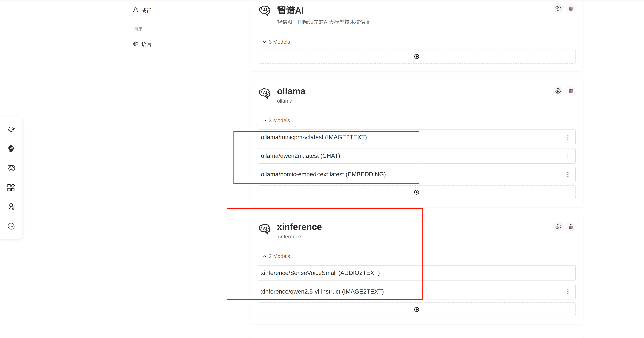Click the planet icon in left sidebar
Viewport: 644px width, 338px height.
tap(11, 129)
